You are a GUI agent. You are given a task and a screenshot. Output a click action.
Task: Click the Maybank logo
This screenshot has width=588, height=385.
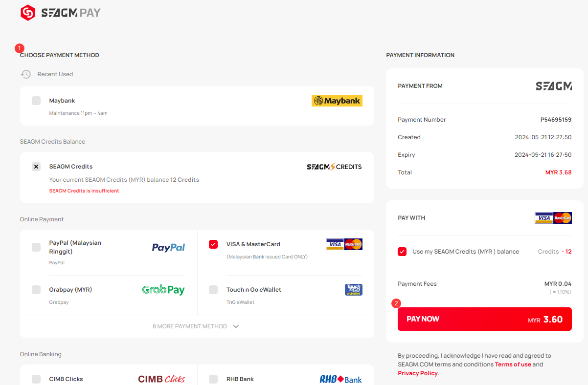click(x=337, y=101)
